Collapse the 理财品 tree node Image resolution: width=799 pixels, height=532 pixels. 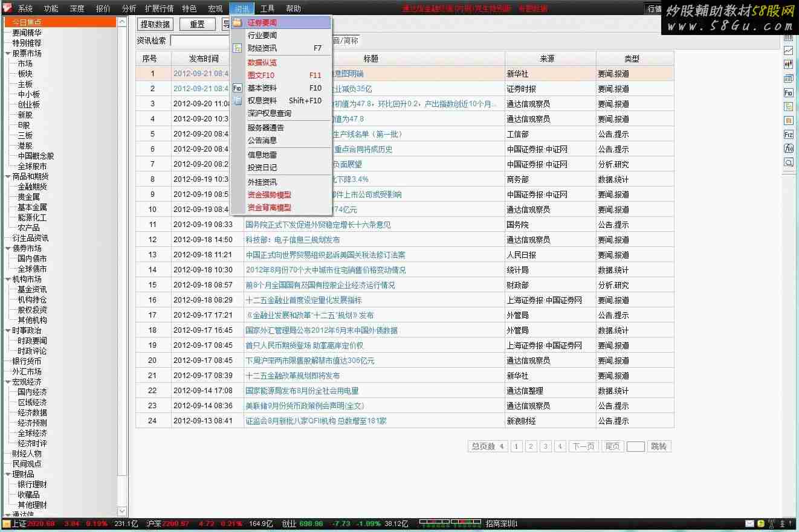pos(8,474)
